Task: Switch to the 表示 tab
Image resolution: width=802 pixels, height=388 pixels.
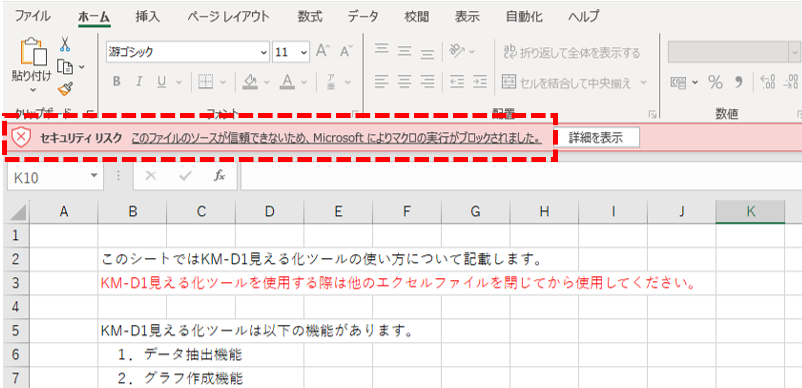Action: point(467,16)
